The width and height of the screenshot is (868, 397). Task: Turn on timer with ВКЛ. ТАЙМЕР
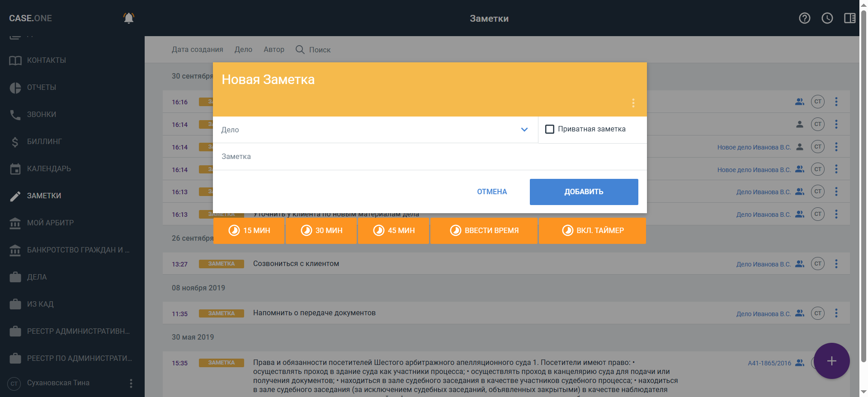point(592,231)
